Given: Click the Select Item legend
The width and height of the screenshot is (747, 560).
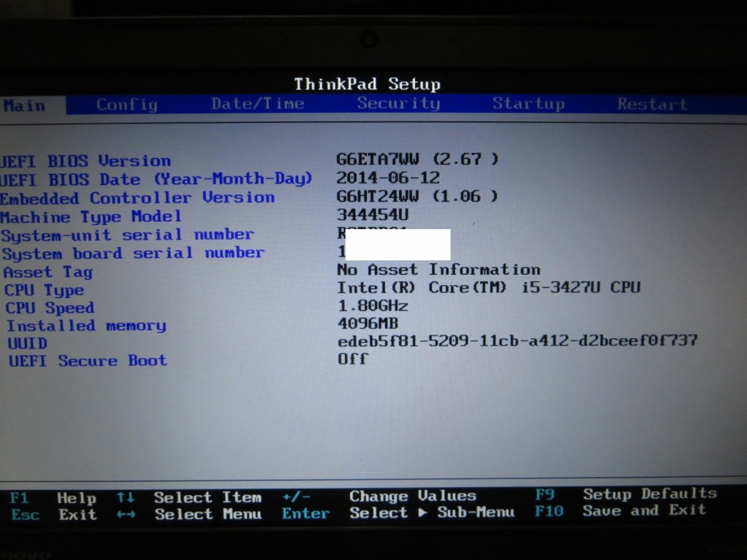Looking at the screenshot, I should [208, 497].
